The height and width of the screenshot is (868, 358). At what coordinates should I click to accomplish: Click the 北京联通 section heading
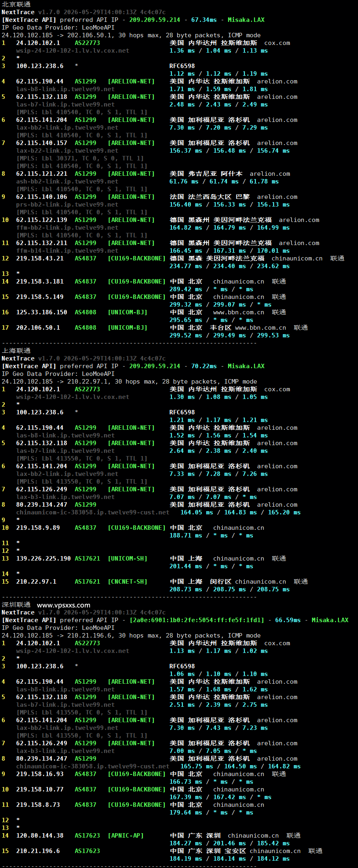(x=16, y=4)
